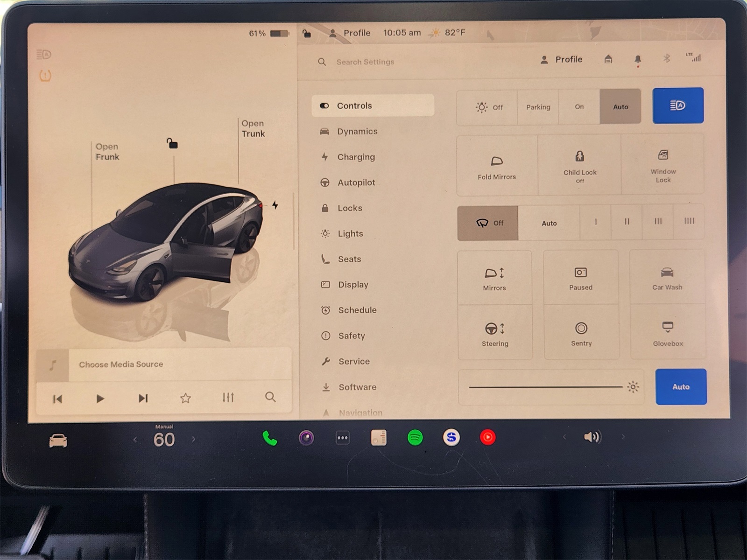Set headlights to Auto
The height and width of the screenshot is (560, 747).
click(x=620, y=107)
